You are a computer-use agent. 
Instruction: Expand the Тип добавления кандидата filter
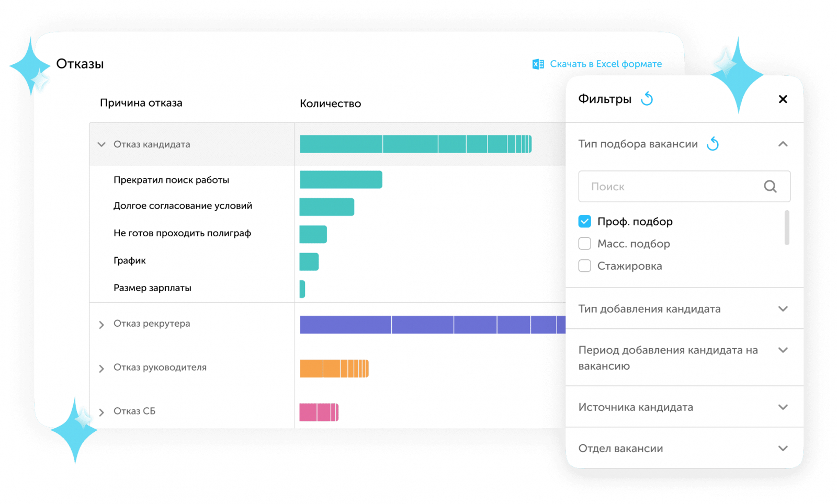(x=783, y=309)
